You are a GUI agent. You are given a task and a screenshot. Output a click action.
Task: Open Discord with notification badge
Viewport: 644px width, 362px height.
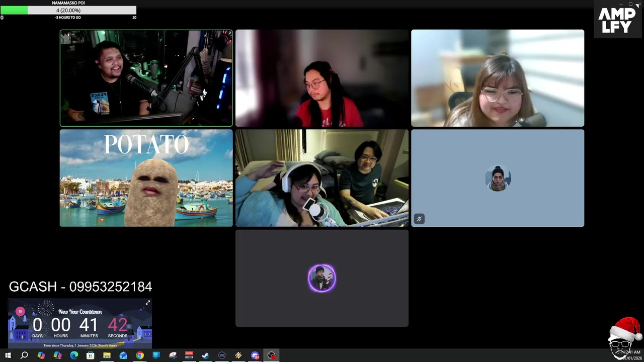point(255,355)
